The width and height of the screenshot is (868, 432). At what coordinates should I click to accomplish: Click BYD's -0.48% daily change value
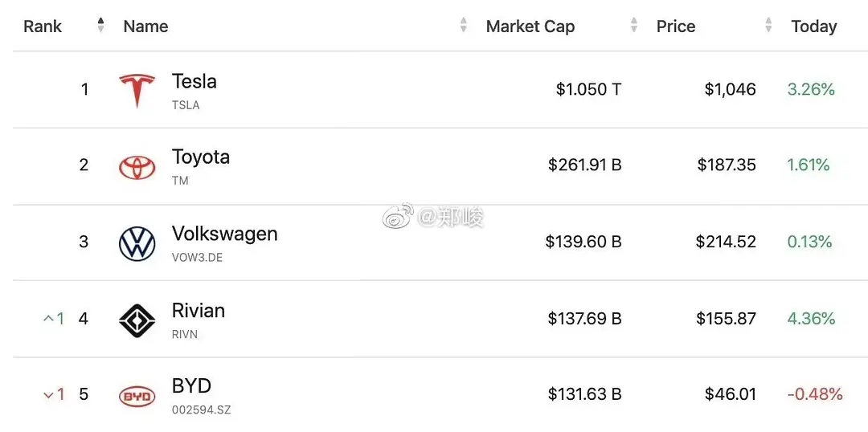815,394
